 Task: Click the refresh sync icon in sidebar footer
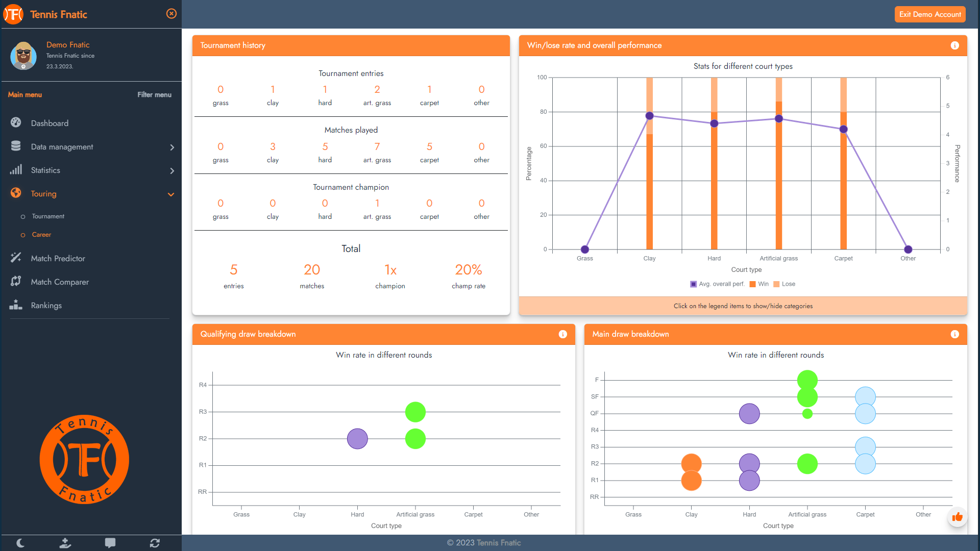click(155, 543)
